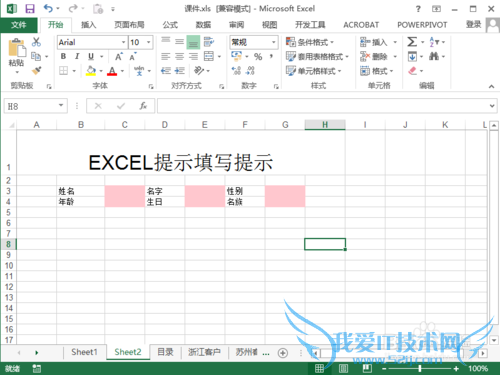The image size is (500, 375).
Task: Click Increase Decimal icon
Action: (x=236, y=70)
